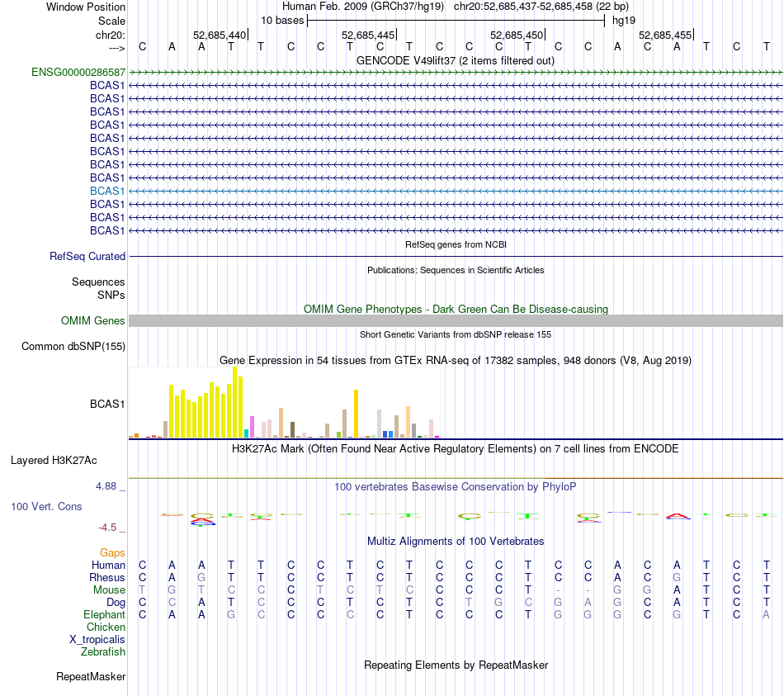Click the RepeatMasker track label
This screenshot has width=784, height=696.
coord(91,676)
